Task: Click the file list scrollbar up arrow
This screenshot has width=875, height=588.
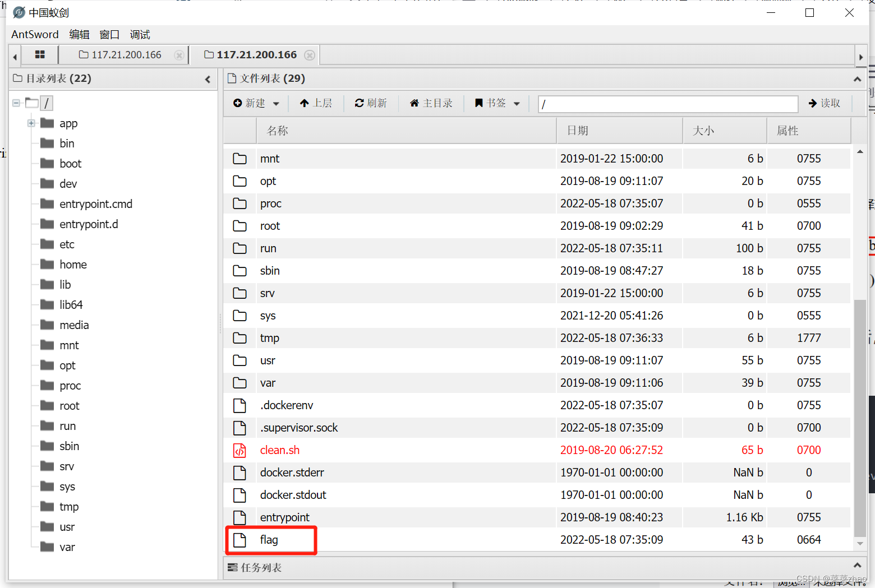Action: coord(860,152)
